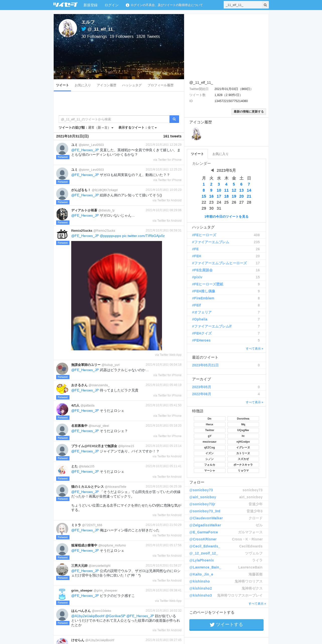Show all archives via すべて表示
This screenshot has width=322, height=644.
[x=254, y=402]
